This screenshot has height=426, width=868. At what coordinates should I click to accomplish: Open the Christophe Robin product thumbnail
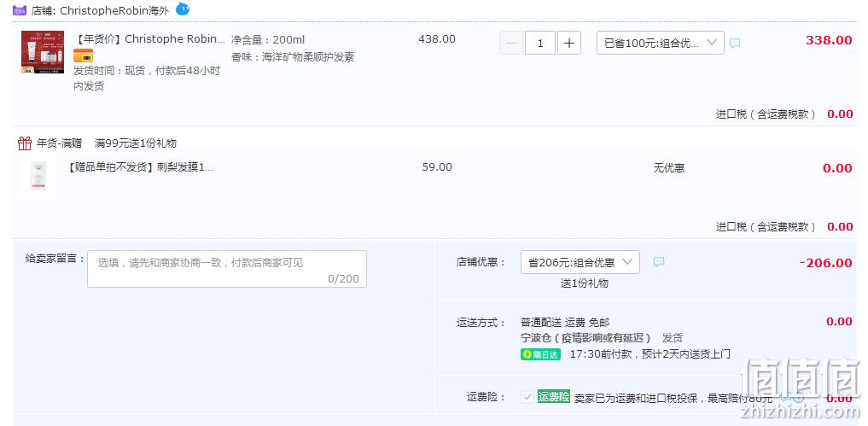tap(43, 52)
